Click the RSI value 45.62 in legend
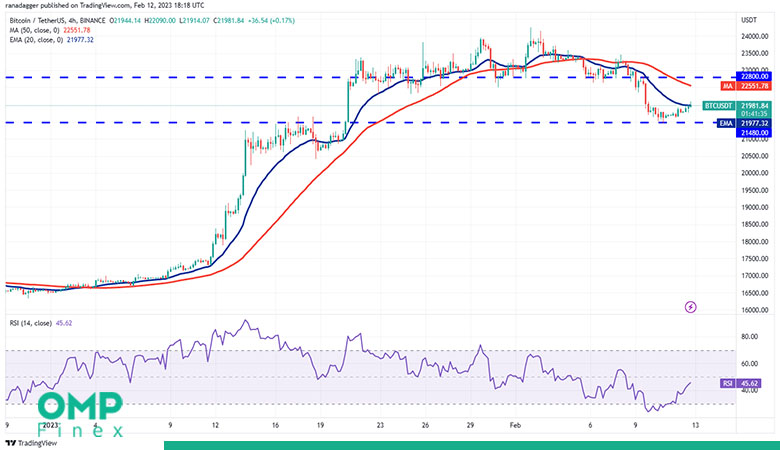 64,323
